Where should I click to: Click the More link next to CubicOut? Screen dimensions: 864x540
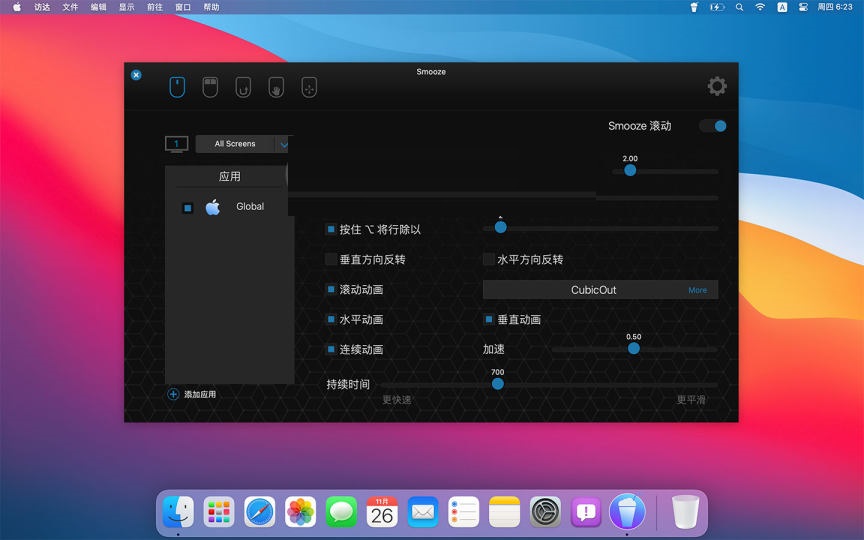pos(697,290)
